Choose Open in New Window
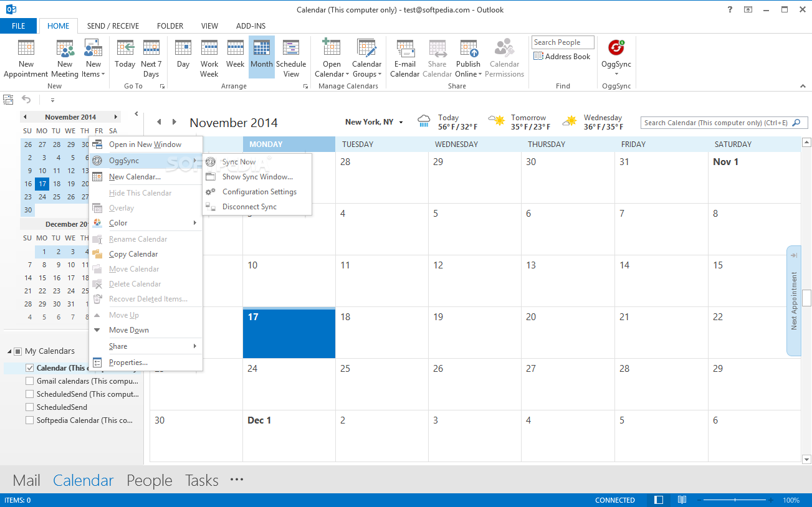The height and width of the screenshot is (507, 812). [x=146, y=145]
